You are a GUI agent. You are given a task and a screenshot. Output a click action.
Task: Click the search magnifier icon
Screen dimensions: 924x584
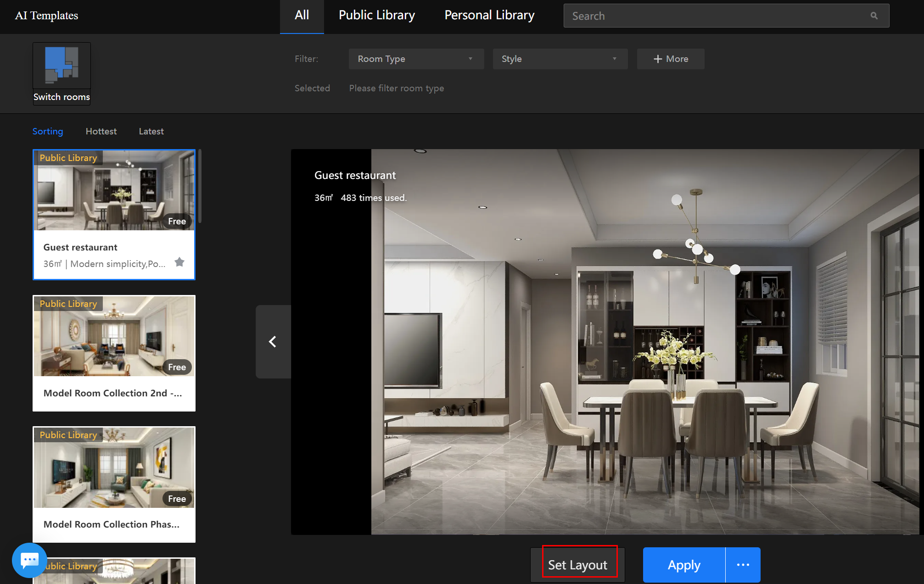tap(874, 16)
